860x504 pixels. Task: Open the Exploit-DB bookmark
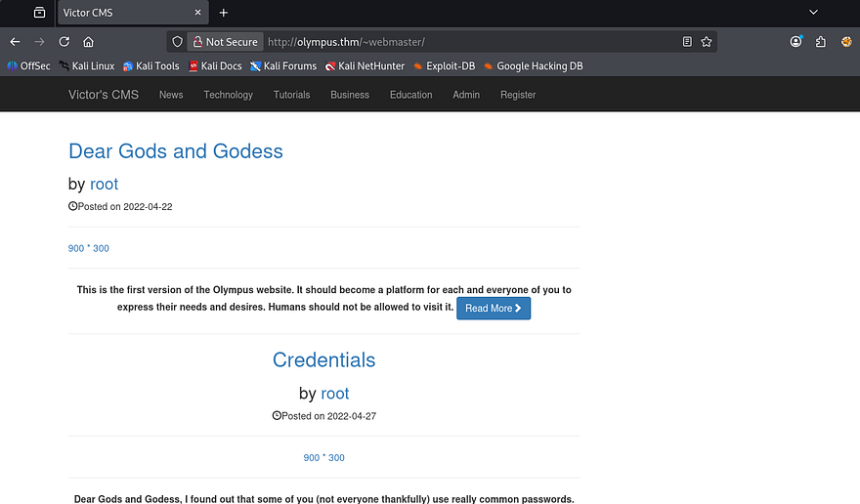443,66
